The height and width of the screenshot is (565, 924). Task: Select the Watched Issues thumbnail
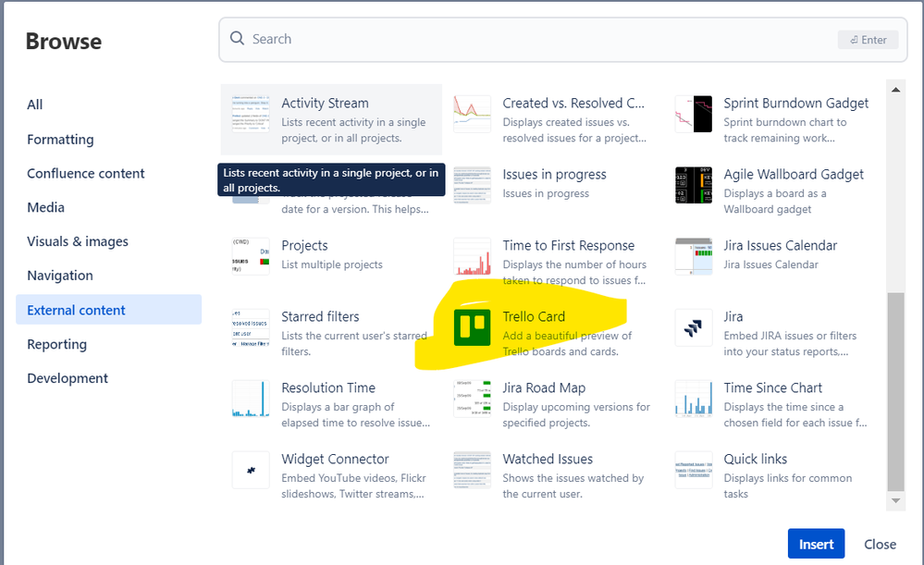472,470
